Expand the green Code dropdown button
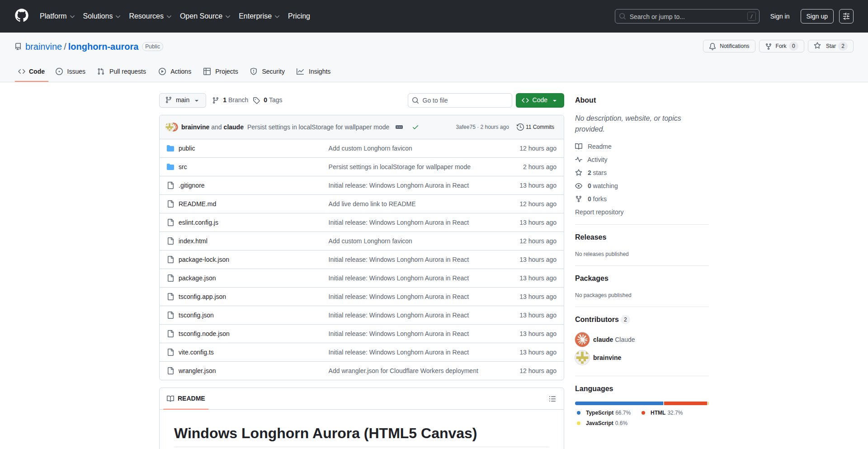 pyautogui.click(x=539, y=100)
